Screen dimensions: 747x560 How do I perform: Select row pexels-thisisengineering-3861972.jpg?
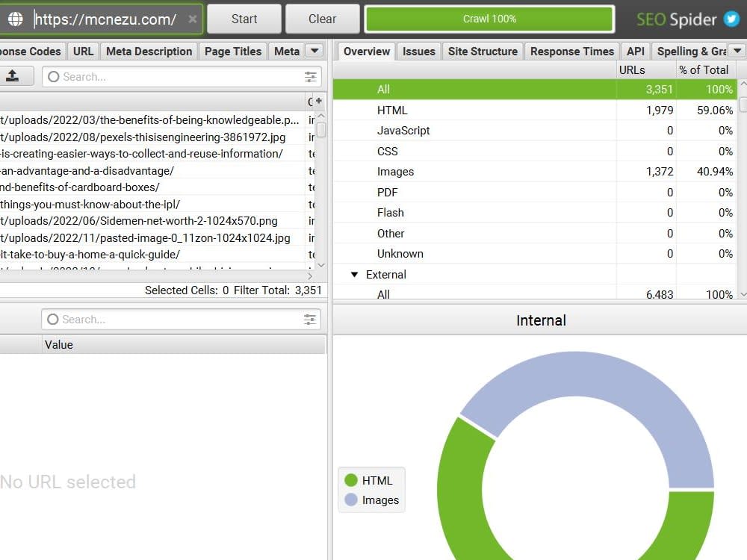152,137
